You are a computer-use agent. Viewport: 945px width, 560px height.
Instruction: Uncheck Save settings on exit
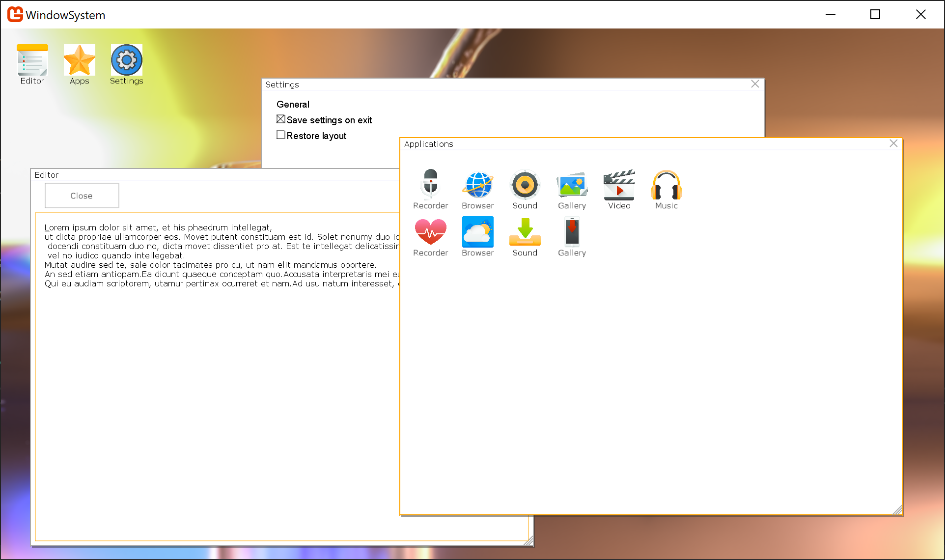pyautogui.click(x=281, y=119)
